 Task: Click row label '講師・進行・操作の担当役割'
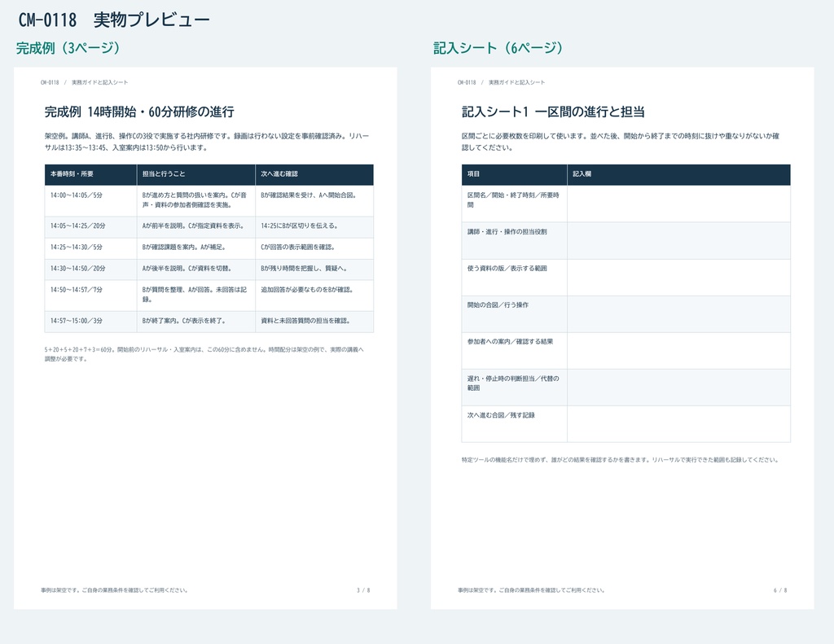tap(515, 240)
